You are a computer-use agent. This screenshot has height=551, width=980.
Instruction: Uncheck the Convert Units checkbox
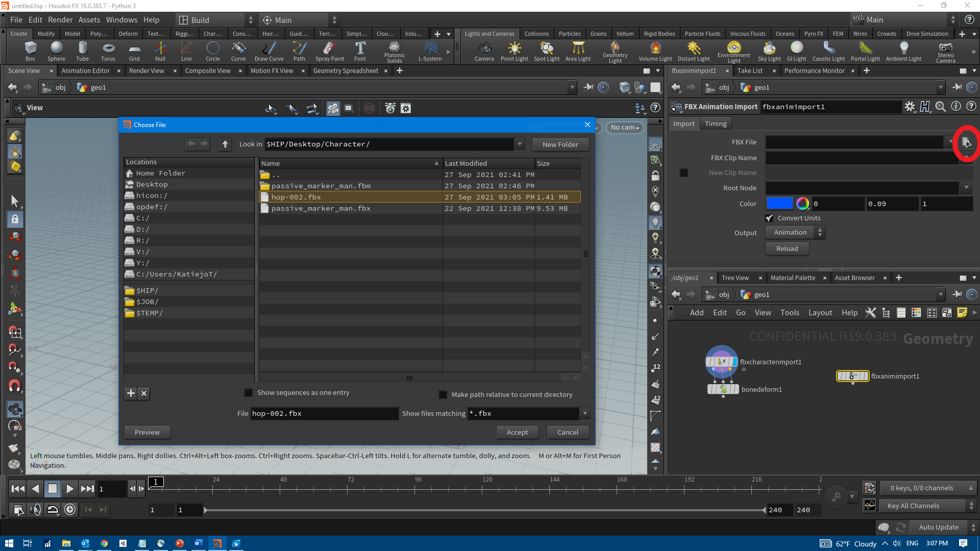[x=770, y=218]
